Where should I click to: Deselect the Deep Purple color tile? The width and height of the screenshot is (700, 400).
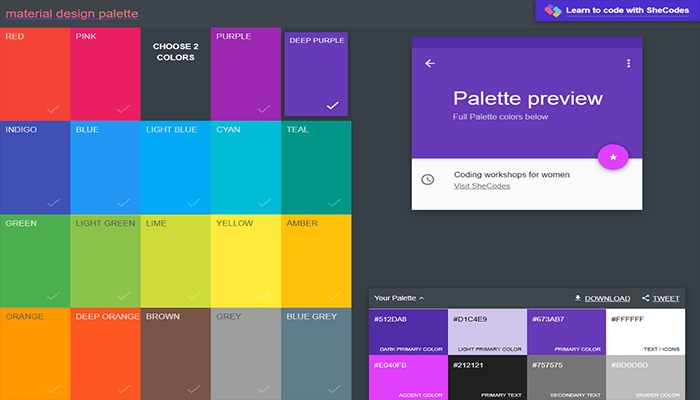(x=316, y=74)
